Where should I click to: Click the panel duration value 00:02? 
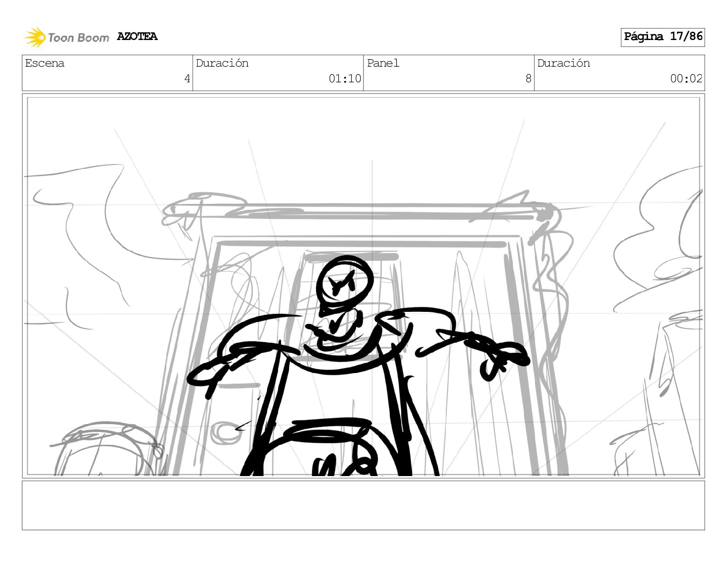pyautogui.click(x=686, y=79)
